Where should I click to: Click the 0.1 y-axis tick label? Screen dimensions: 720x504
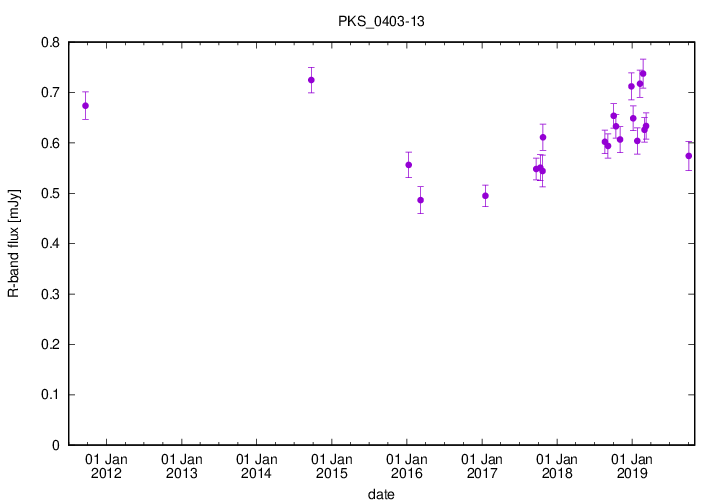click(49, 395)
